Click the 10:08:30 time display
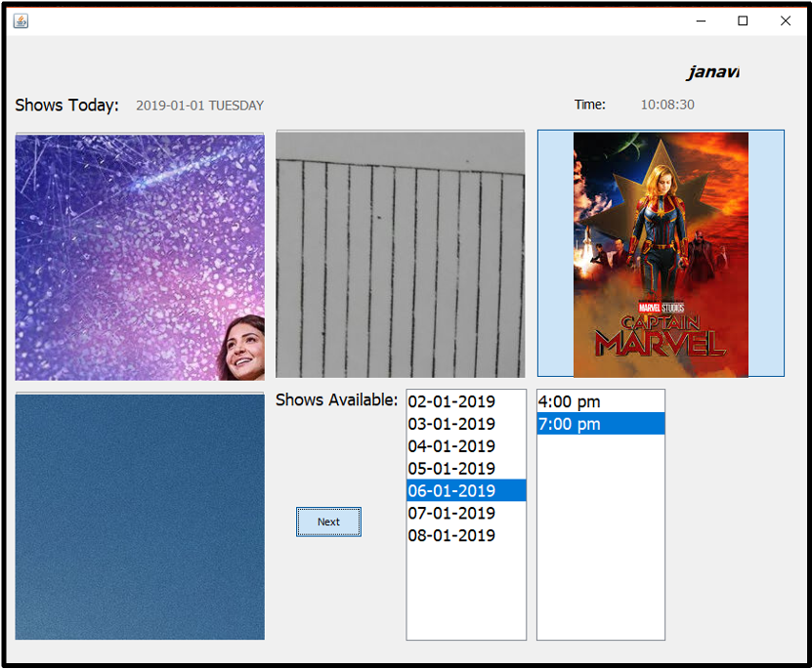Viewport: 812px width, 669px height. click(x=666, y=105)
